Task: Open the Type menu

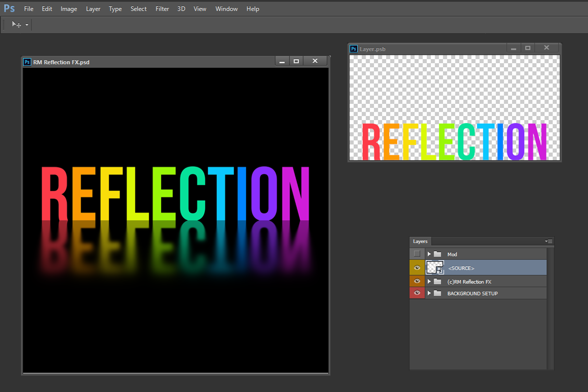Action: coord(115,9)
